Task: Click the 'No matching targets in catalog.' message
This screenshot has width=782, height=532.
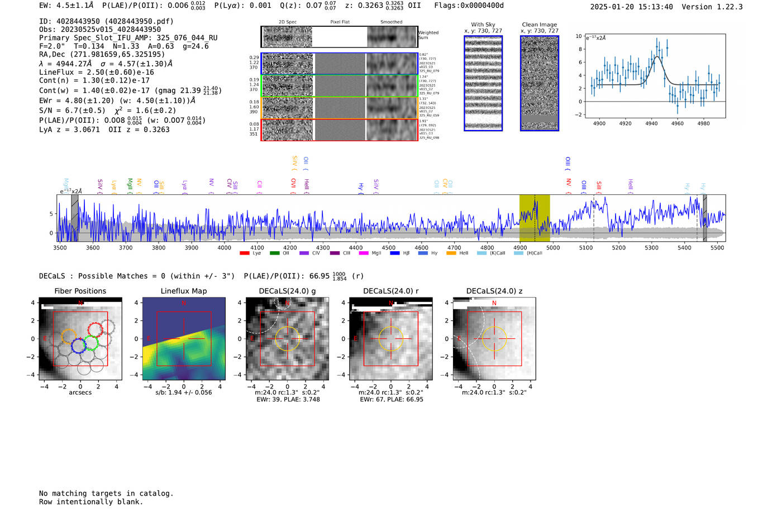Action: (106, 493)
